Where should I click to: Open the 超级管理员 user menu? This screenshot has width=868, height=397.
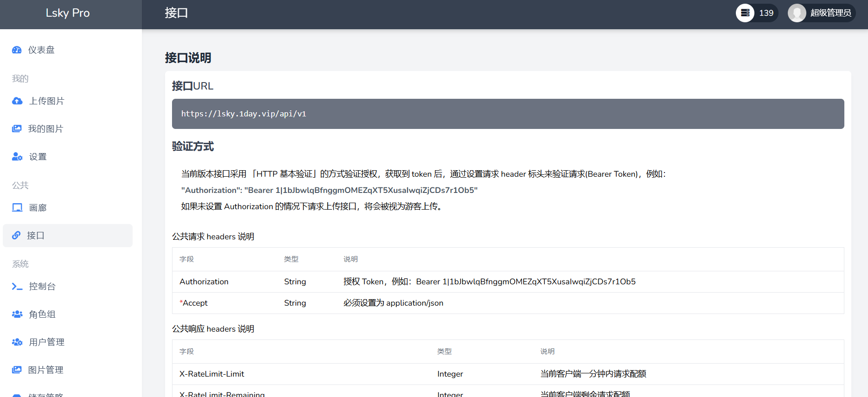tap(822, 13)
